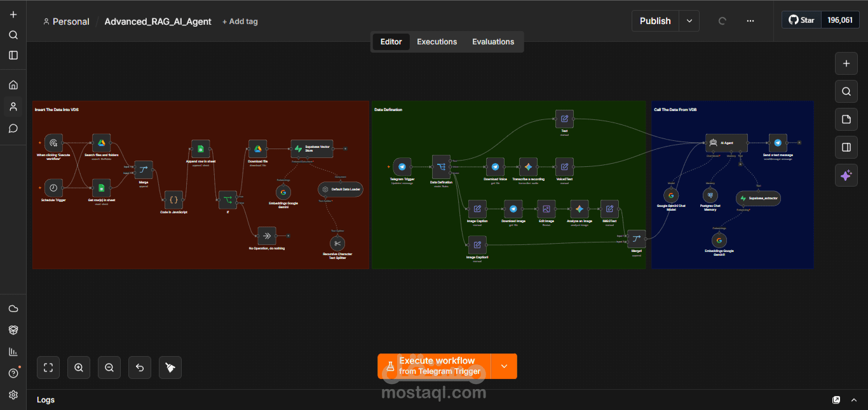This screenshot has height=410, width=868.
Task: Open the three-dots workflow menu
Action: (x=750, y=21)
